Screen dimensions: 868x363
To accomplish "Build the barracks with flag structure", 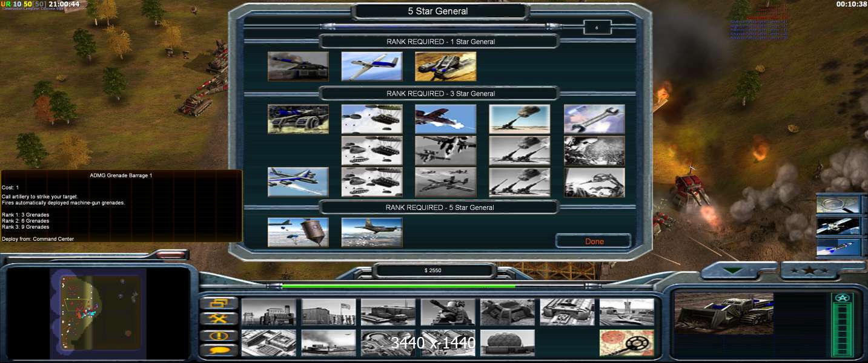I will [x=329, y=312].
